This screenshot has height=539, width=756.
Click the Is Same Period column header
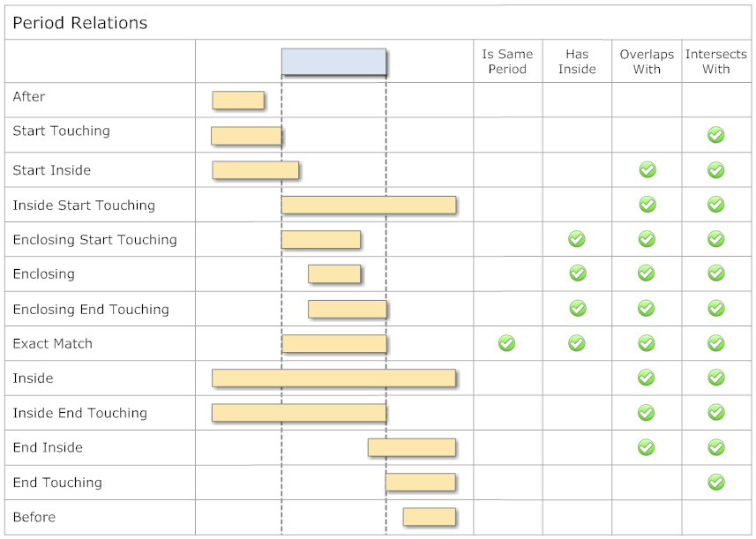[x=507, y=62]
